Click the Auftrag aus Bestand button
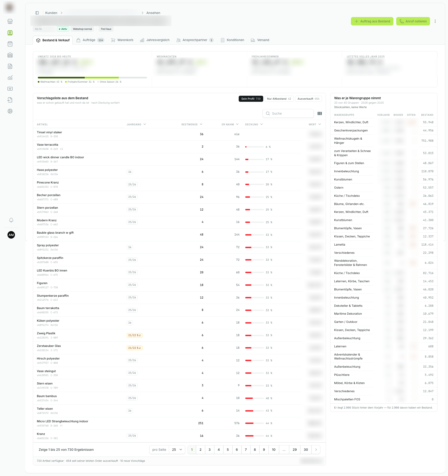 372,21
